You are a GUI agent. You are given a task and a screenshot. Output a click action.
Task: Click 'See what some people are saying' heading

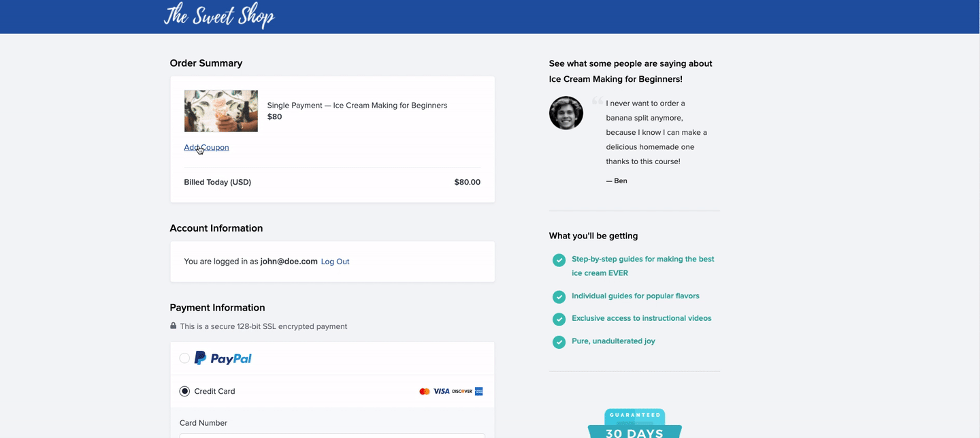[x=631, y=72]
